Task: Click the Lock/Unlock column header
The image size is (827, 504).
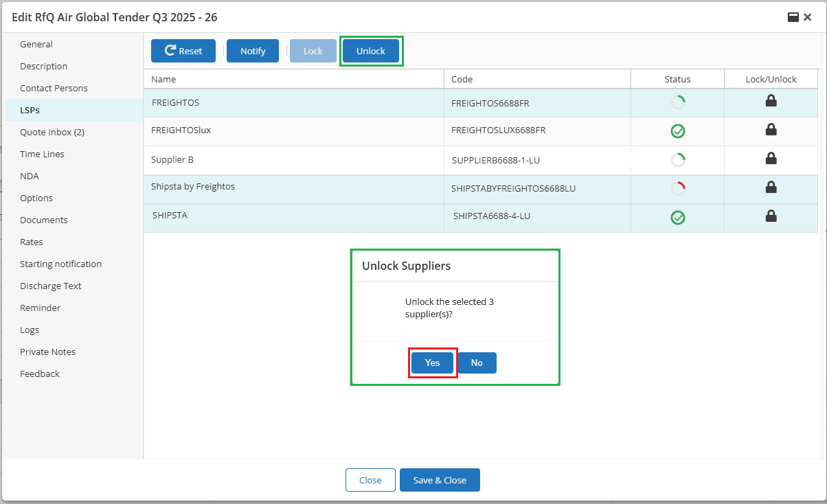Action: [x=771, y=79]
